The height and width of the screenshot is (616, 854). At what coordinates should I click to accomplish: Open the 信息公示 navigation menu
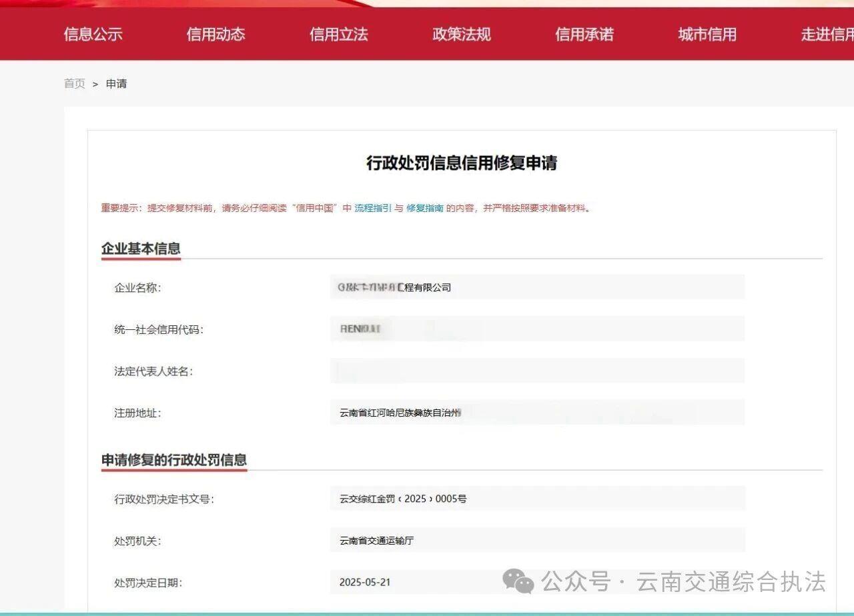(93, 35)
